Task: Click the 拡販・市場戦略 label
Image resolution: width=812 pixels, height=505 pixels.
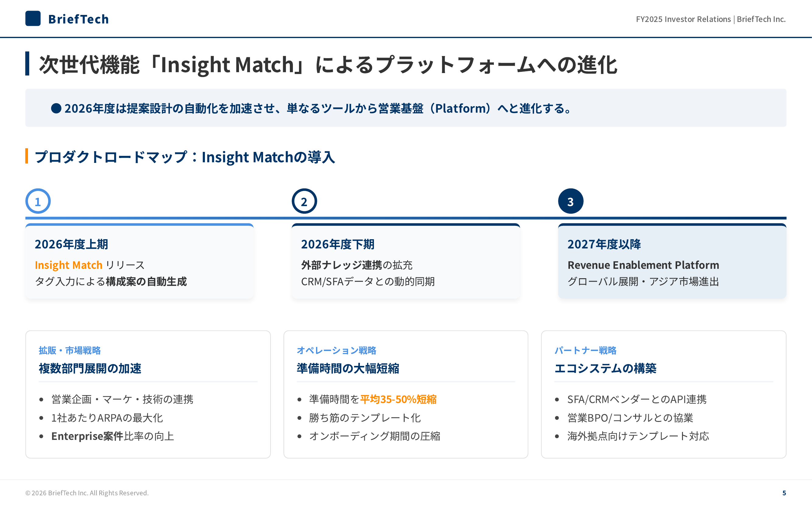Action: tap(69, 350)
